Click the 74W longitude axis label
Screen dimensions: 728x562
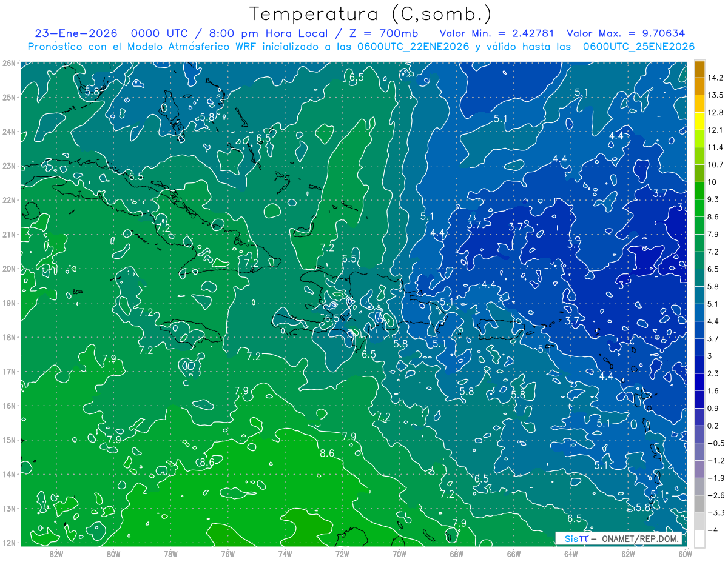click(x=285, y=554)
